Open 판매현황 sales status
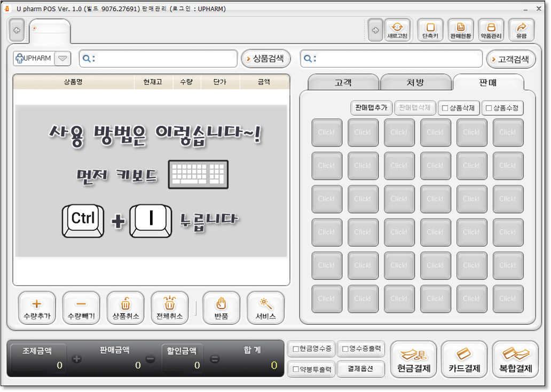This screenshot has height=392, width=551. 460,30
